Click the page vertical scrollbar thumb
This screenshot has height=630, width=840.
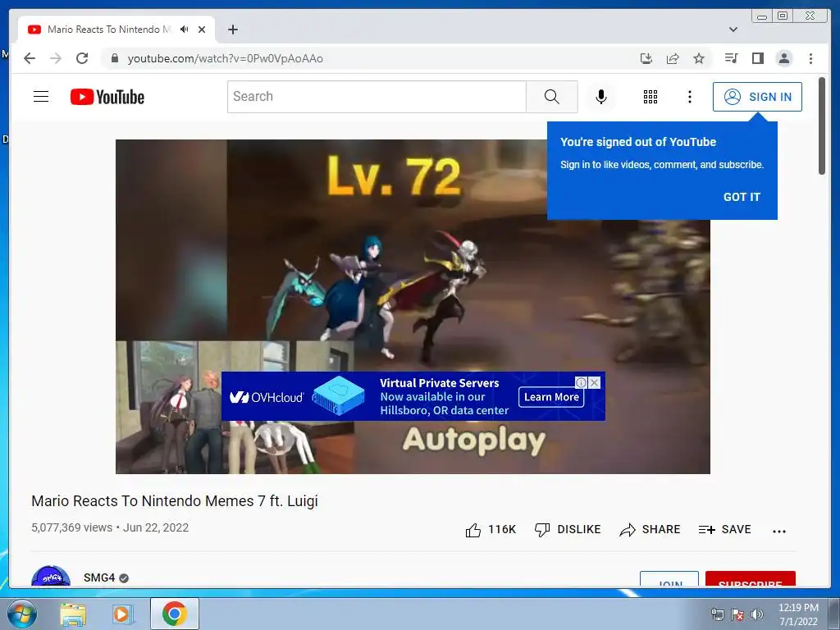(821, 126)
